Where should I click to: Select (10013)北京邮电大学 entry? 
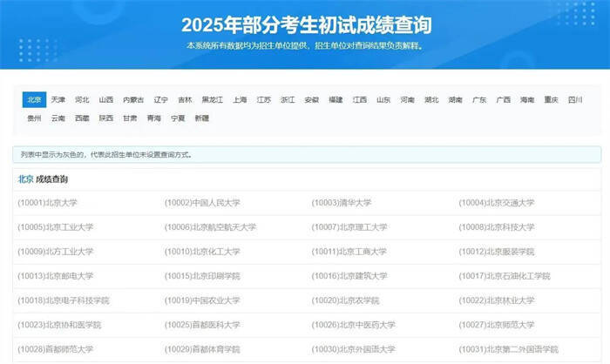click(56, 276)
